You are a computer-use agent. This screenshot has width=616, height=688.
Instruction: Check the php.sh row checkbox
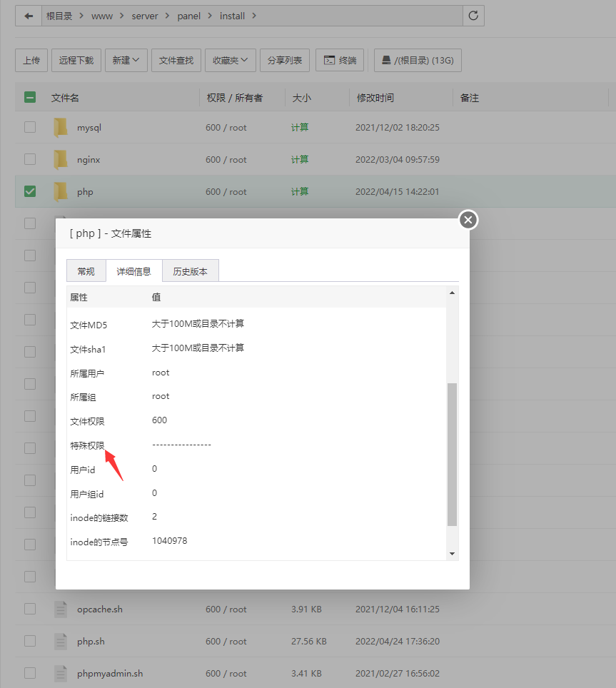tap(30, 641)
